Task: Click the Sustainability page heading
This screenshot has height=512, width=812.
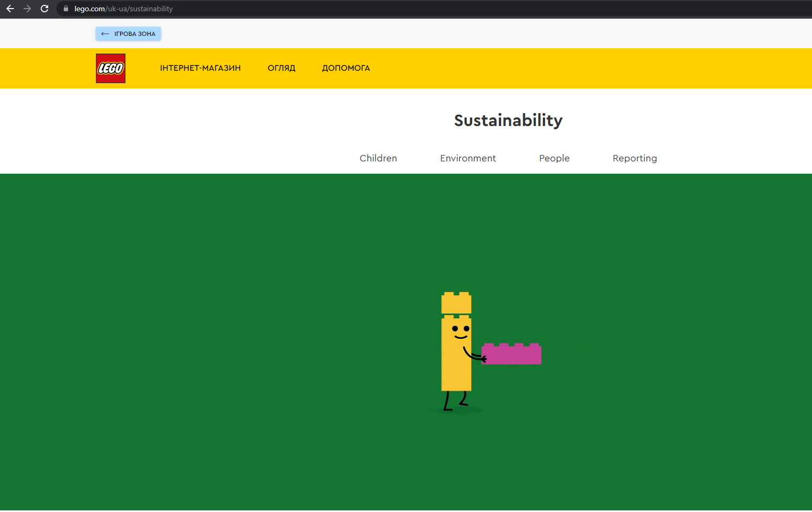Action: (508, 121)
